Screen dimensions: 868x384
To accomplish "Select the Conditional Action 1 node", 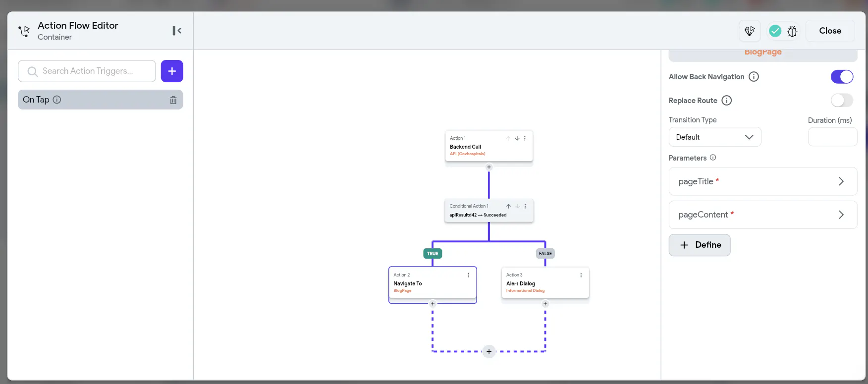I will (489, 211).
